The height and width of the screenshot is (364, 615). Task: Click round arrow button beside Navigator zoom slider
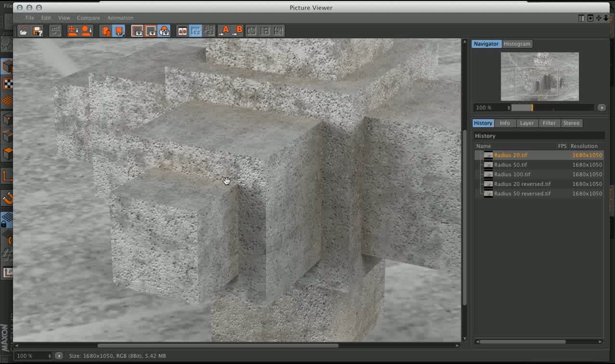(602, 108)
